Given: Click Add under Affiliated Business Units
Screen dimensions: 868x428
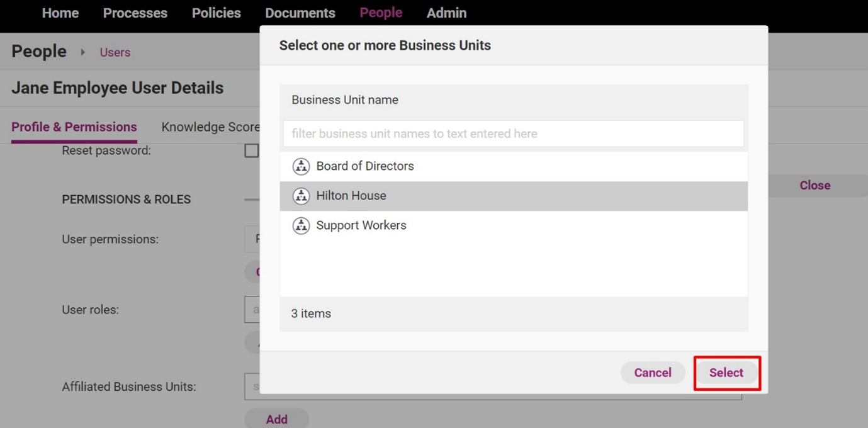Looking at the screenshot, I should point(276,419).
